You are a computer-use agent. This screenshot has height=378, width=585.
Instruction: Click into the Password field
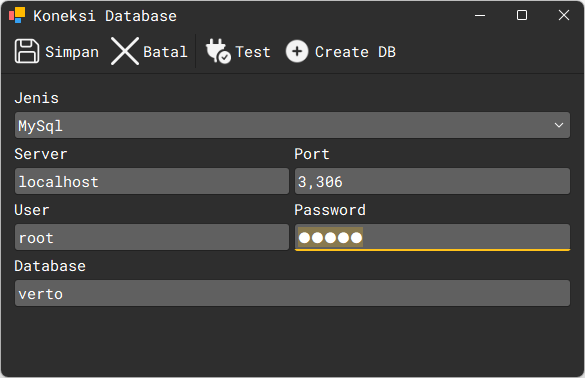click(x=432, y=237)
